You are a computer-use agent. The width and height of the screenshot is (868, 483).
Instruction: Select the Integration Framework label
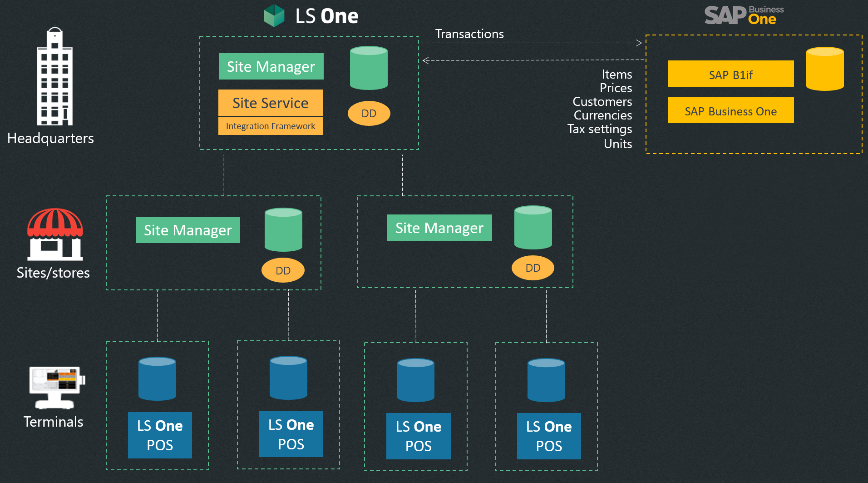[270, 126]
